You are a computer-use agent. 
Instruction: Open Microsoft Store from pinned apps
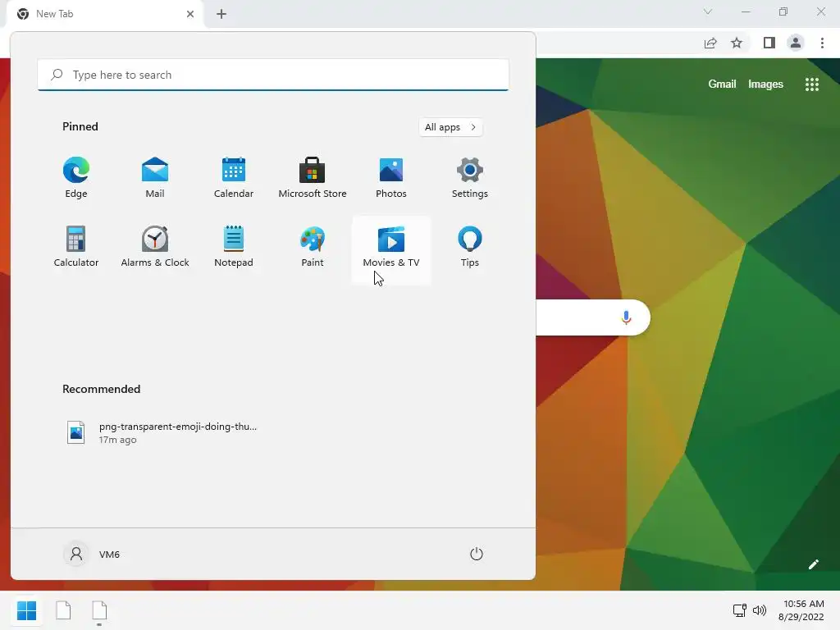pos(313,178)
